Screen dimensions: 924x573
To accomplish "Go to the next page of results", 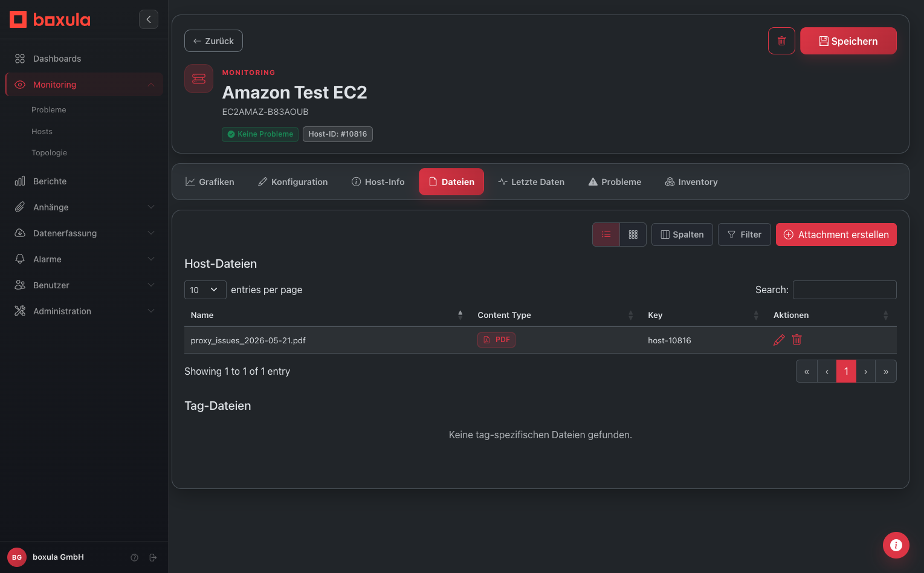I will pos(866,372).
